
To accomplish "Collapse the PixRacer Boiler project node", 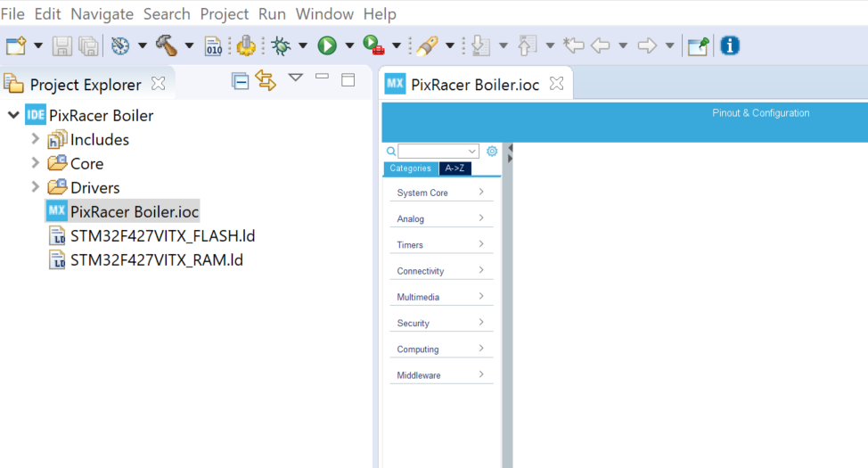I will [14, 115].
